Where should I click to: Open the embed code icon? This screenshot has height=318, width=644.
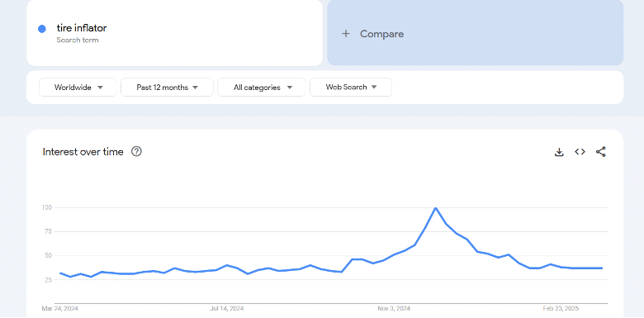(x=580, y=152)
